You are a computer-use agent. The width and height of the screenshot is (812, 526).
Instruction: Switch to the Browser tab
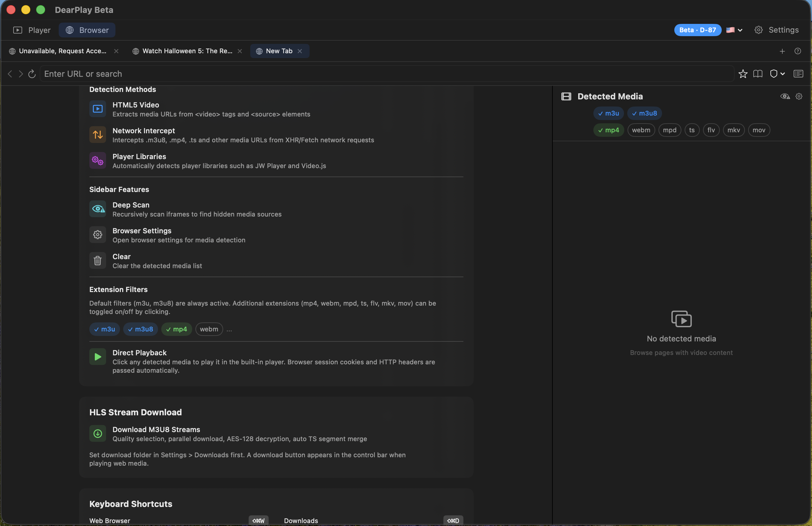[x=87, y=30]
